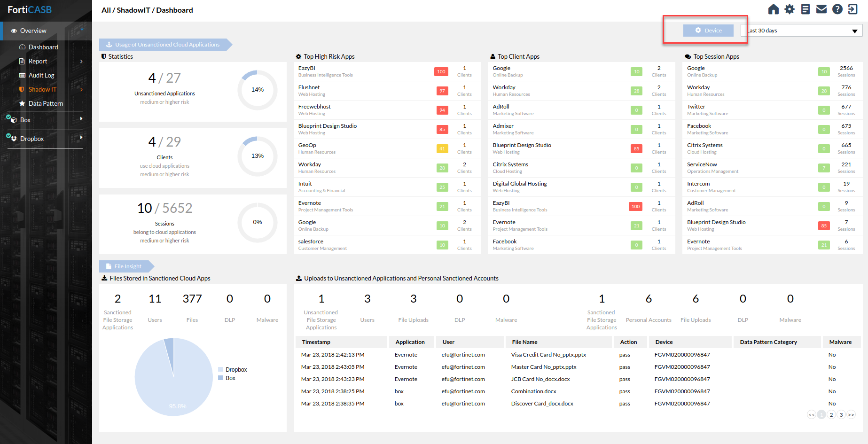Click the home icon in top bar
The width and height of the screenshot is (868, 444).
(773, 9)
